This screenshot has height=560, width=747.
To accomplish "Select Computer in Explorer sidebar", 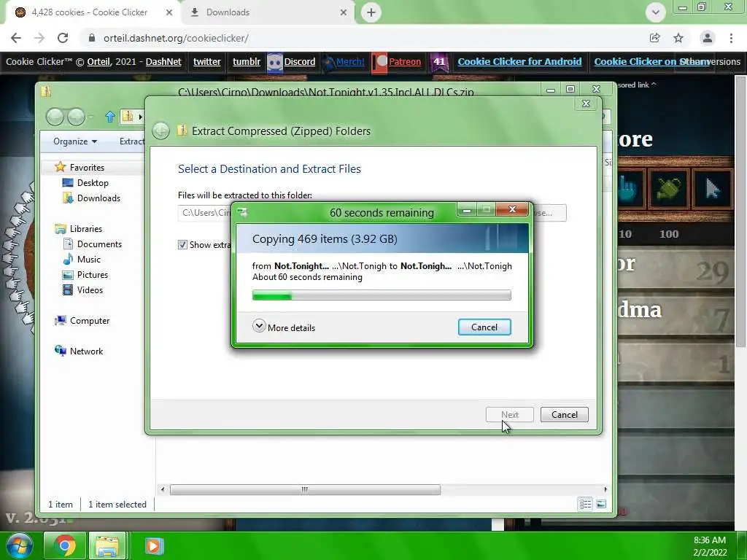I will pyautogui.click(x=90, y=321).
